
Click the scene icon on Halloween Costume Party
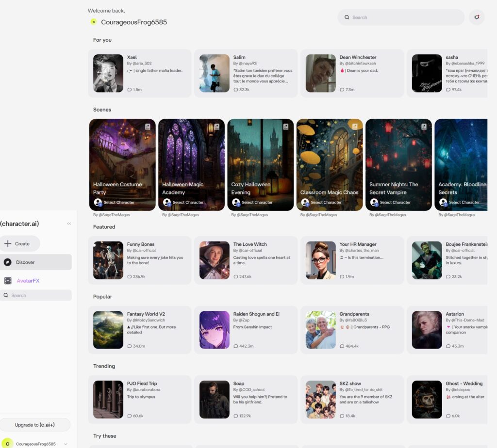(148, 127)
